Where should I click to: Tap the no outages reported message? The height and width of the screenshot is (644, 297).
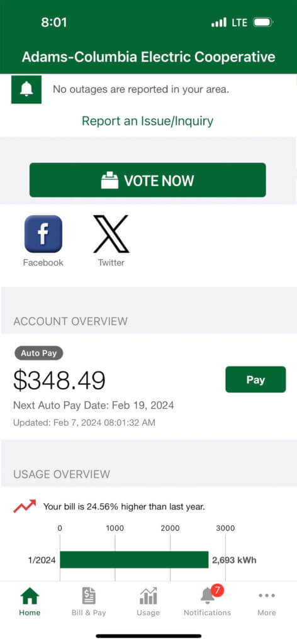141,89
